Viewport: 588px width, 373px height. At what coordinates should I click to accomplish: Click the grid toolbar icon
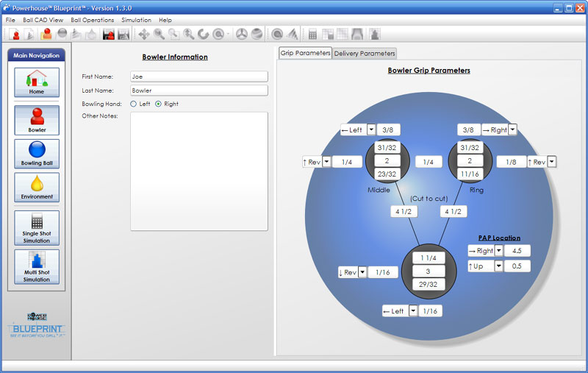point(343,34)
